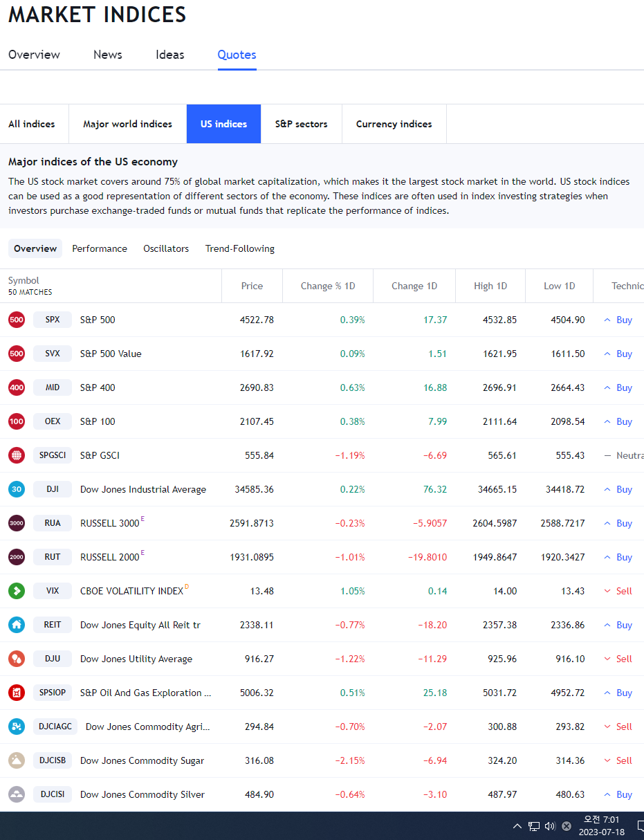
Task: Click the DJCIAGC ticker badge
Action: [55, 727]
